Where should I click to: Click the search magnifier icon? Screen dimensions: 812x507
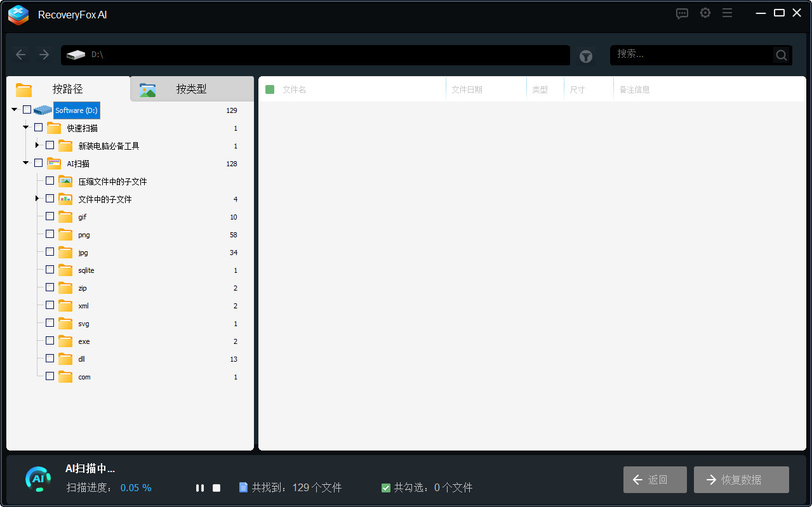point(781,55)
